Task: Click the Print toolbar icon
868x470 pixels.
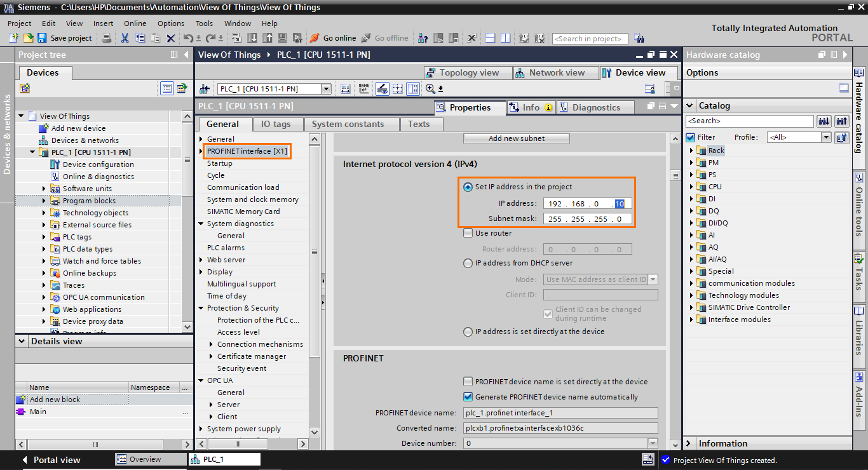Action: [x=107, y=38]
